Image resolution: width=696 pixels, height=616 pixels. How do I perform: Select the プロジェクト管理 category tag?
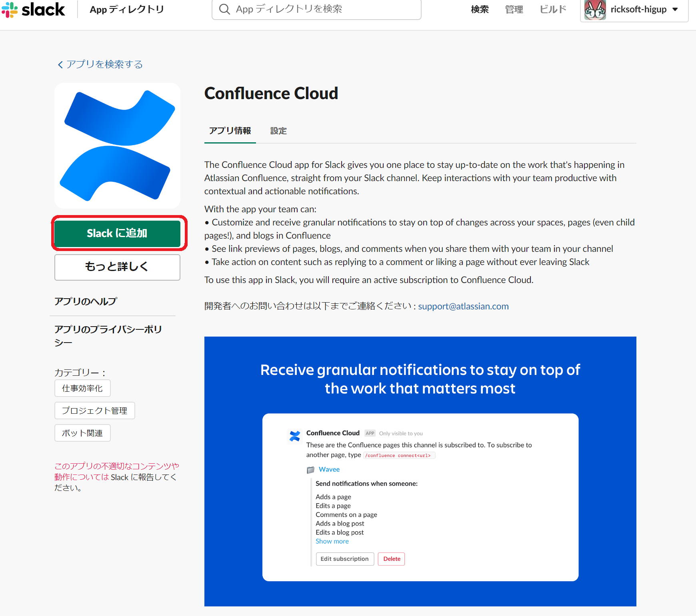tap(95, 411)
